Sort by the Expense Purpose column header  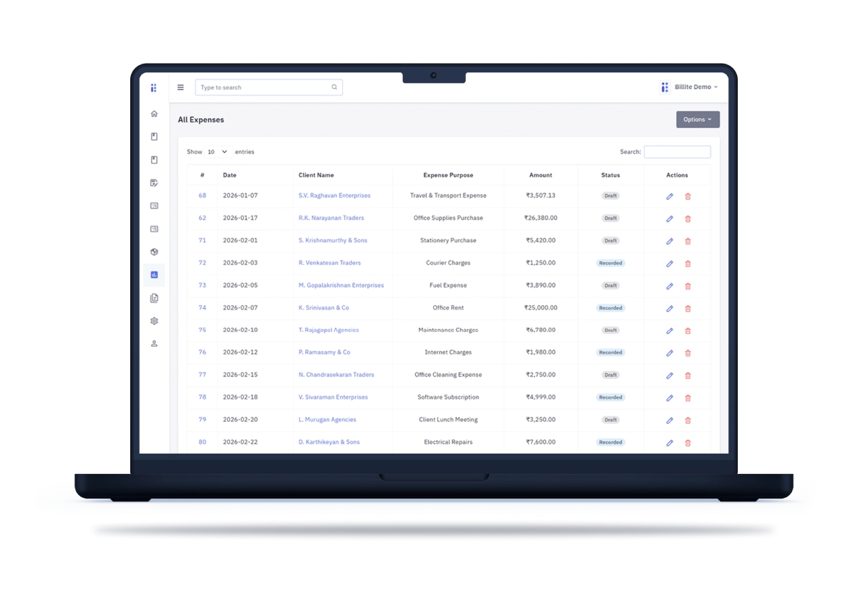[x=448, y=175]
